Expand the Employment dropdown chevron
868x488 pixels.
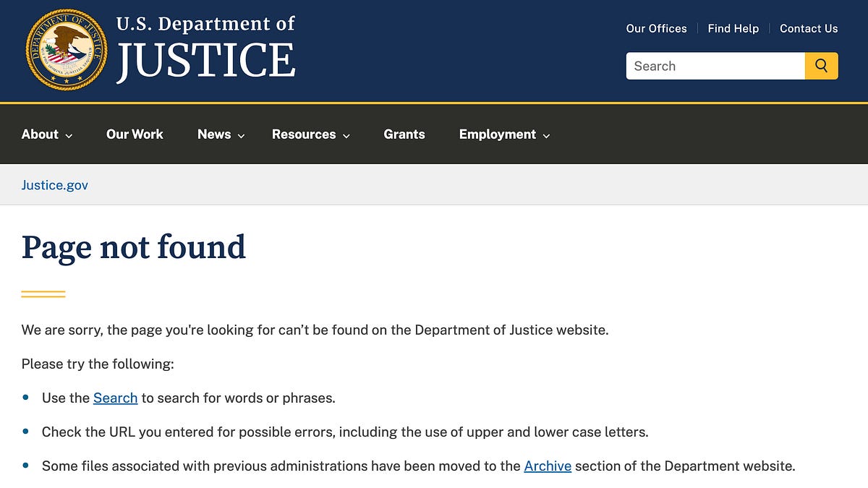[x=546, y=136]
